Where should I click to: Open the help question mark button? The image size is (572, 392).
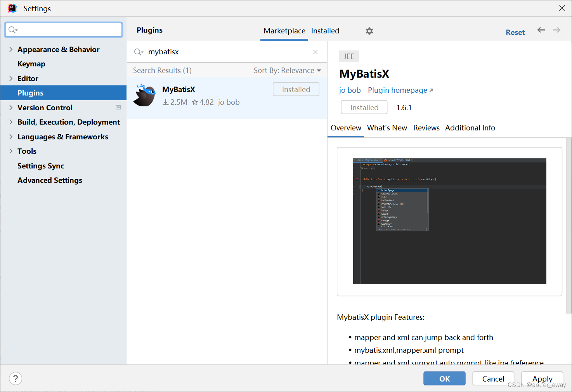coord(16,378)
